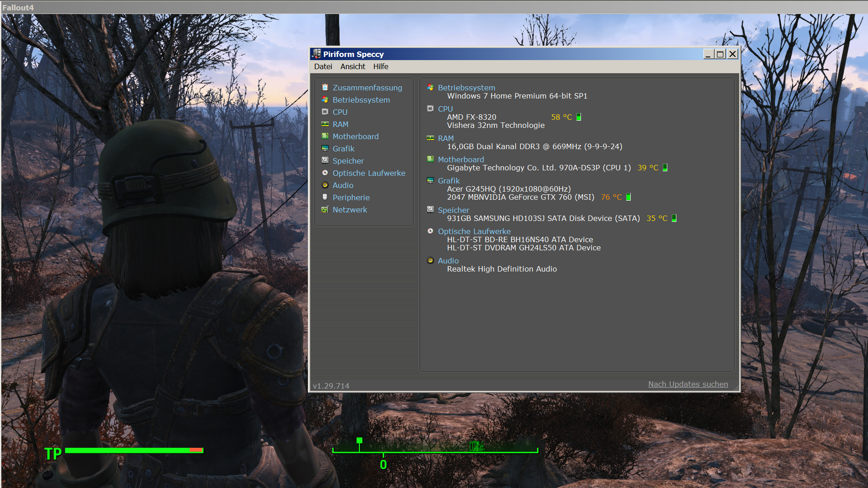Click the Motherboard icon in sidebar
Image resolution: width=868 pixels, height=488 pixels.
point(325,136)
